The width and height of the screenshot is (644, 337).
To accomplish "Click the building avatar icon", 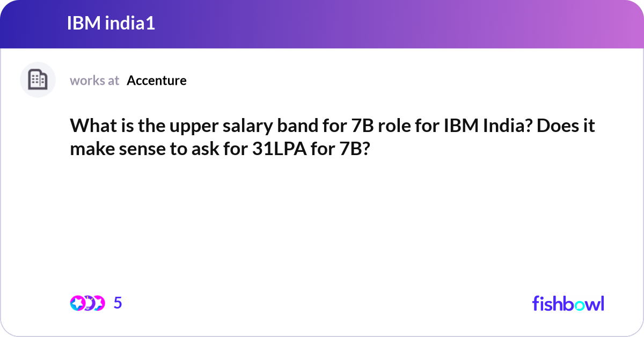I will (38, 80).
